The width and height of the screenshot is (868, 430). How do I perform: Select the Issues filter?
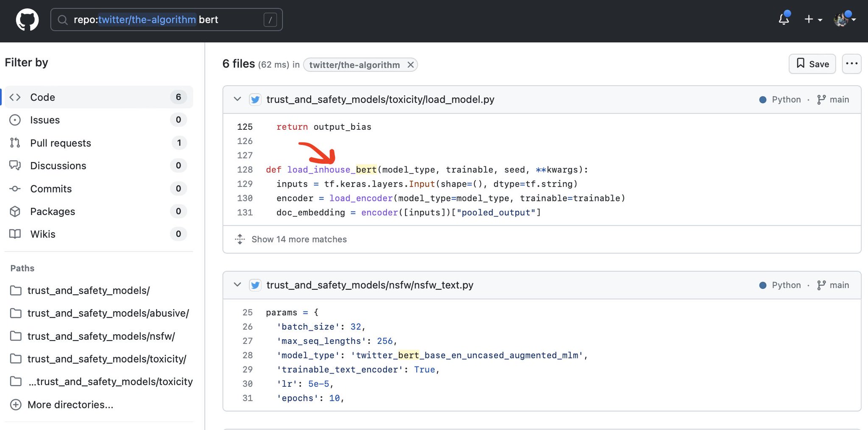(98, 120)
